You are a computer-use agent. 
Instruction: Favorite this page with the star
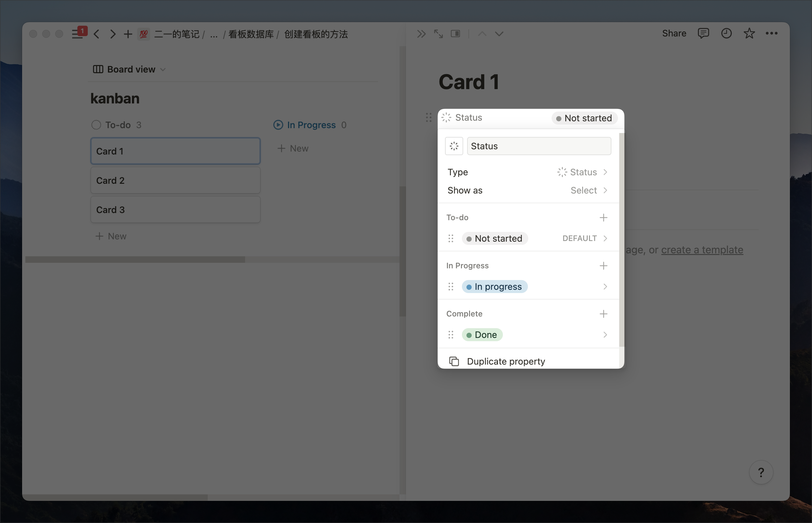(749, 33)
